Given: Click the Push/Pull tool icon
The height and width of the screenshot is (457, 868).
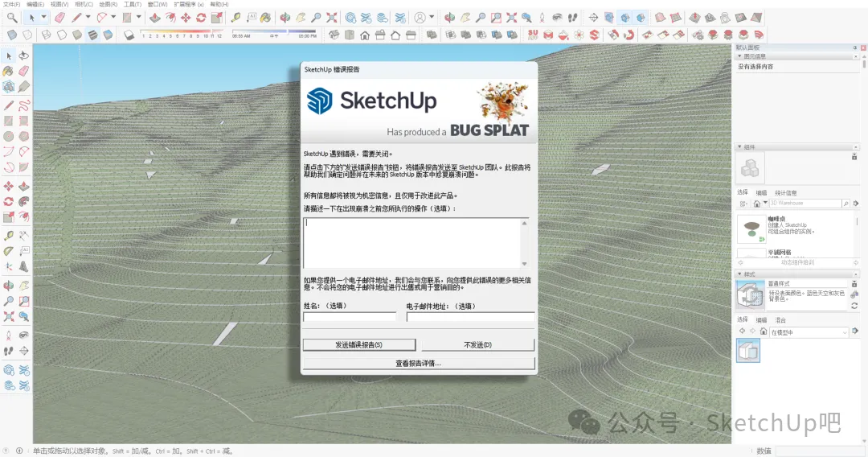Looking at the screenshot, I should 154,17.
